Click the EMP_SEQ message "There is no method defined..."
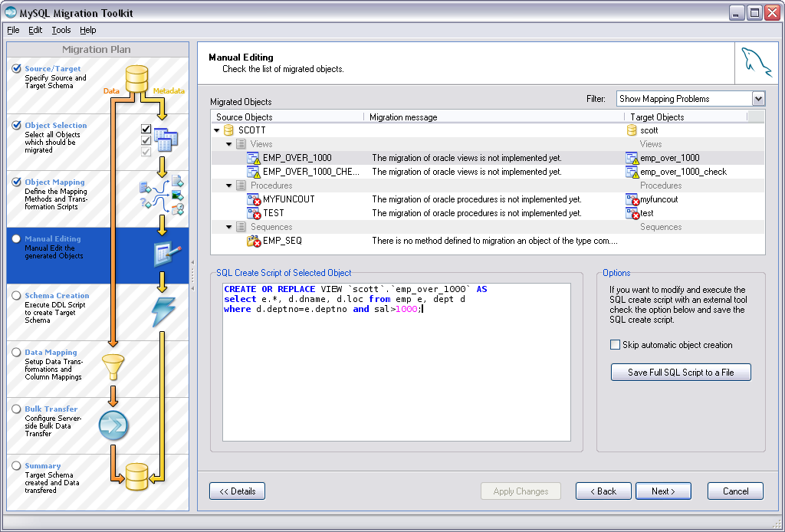Screen dimensions: 785x532 point(494,241)
